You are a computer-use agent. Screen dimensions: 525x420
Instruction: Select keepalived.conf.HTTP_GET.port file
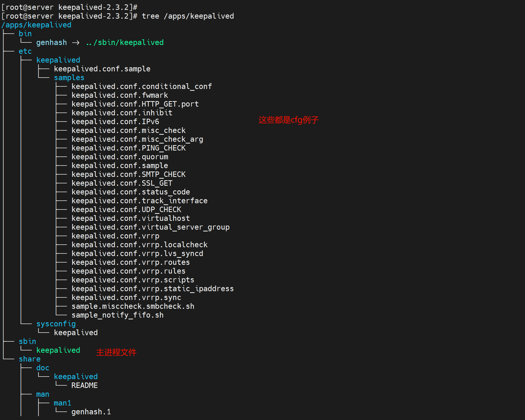pyautogui.click(x=135, y=104)
